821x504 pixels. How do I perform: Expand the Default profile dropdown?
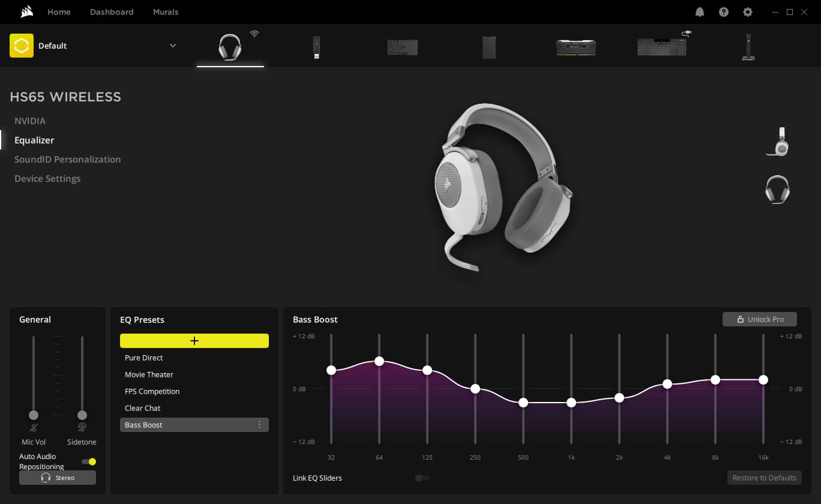tap(173, 45)
